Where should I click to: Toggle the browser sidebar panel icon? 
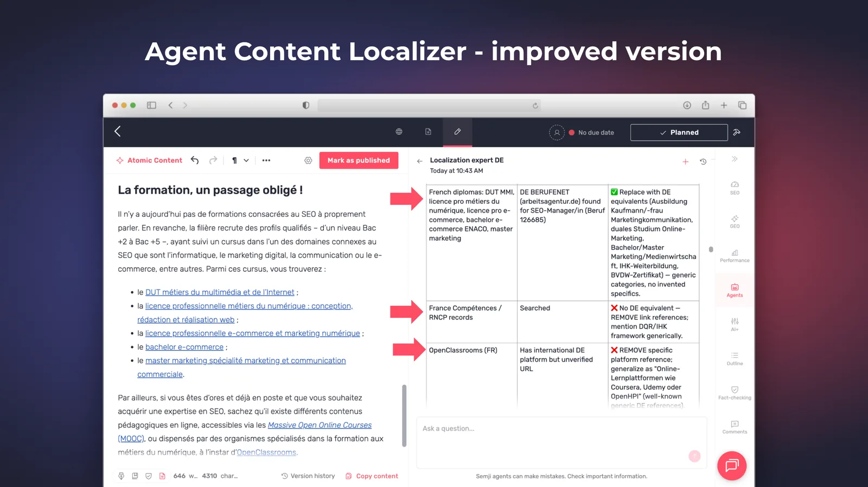pos(151,105)
